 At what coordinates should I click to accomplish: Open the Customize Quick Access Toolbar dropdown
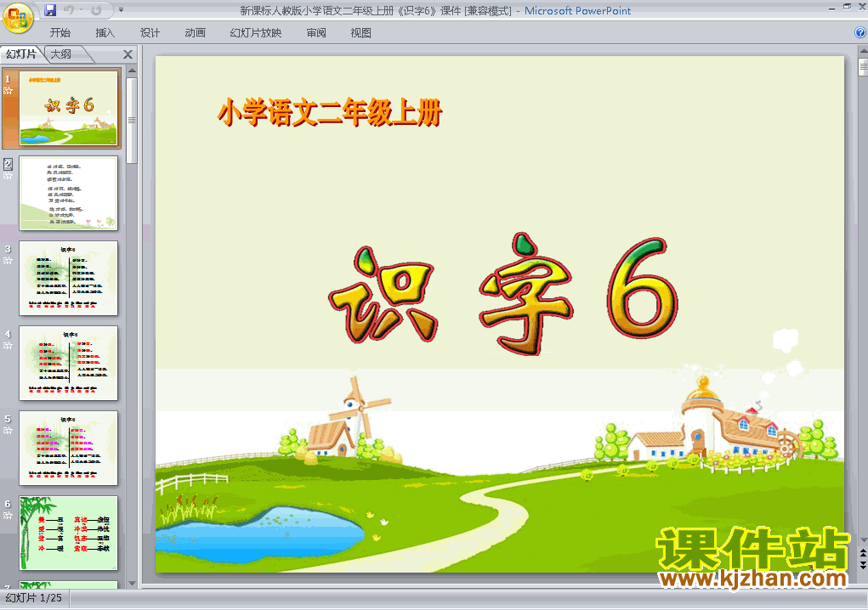pyautogui.click(x=122, y=10)
